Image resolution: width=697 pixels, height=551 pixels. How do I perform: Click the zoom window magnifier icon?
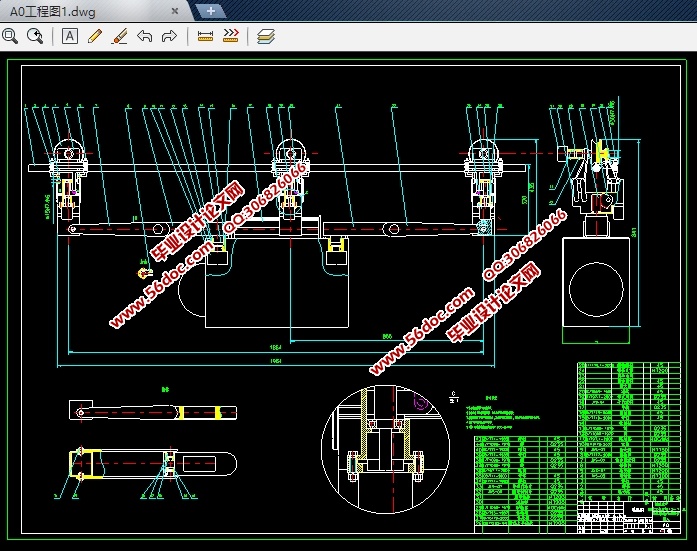(10, 36)
